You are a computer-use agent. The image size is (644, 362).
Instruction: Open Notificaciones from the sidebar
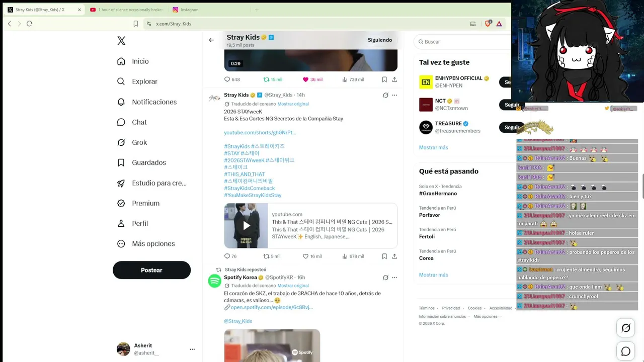[147, 102]
